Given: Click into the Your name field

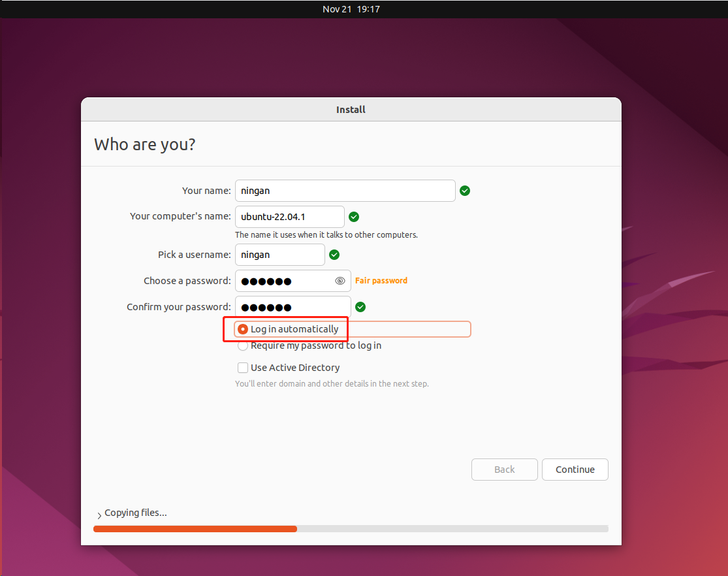Looking at the screenshot, I should 345,191.
